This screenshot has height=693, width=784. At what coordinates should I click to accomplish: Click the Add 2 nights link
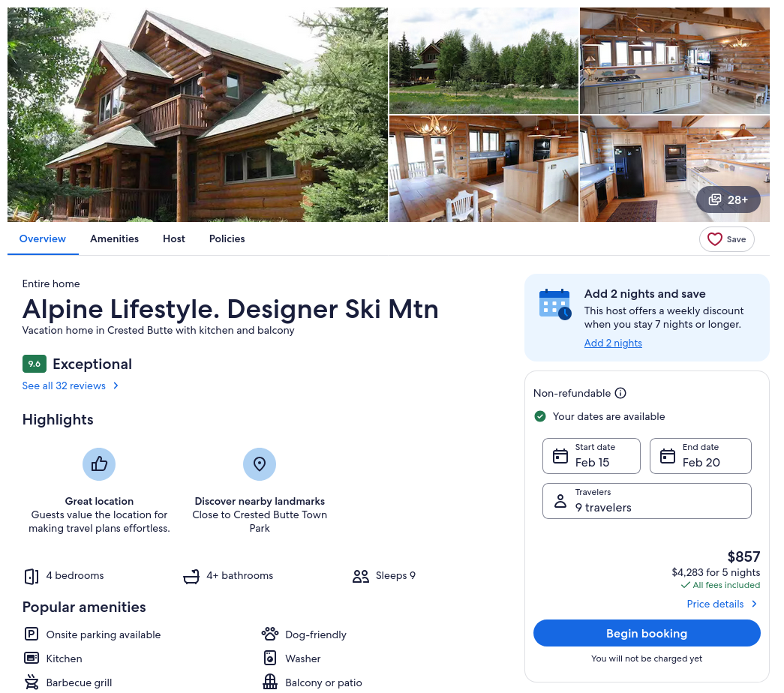pos(613,343)
